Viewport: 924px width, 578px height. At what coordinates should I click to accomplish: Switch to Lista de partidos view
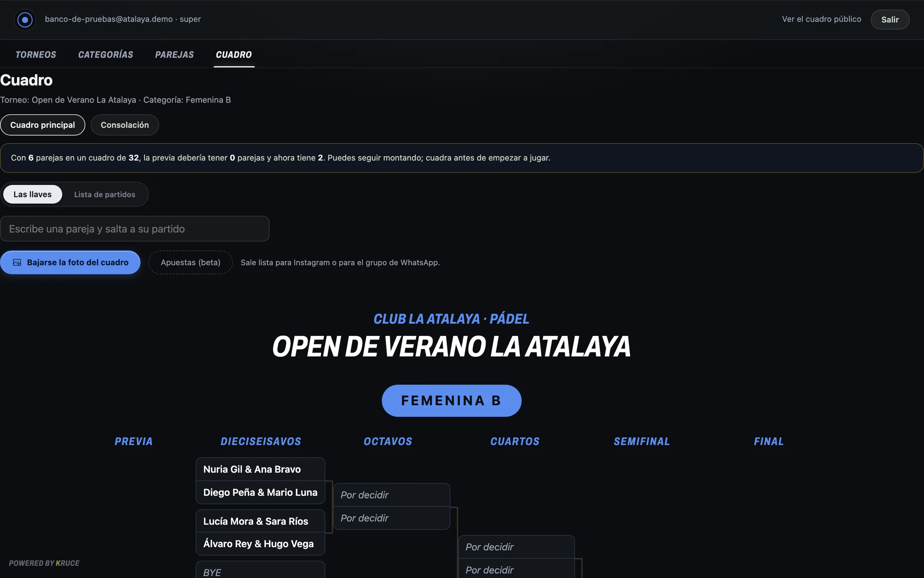pyautogui.click(x=105, y=194)
